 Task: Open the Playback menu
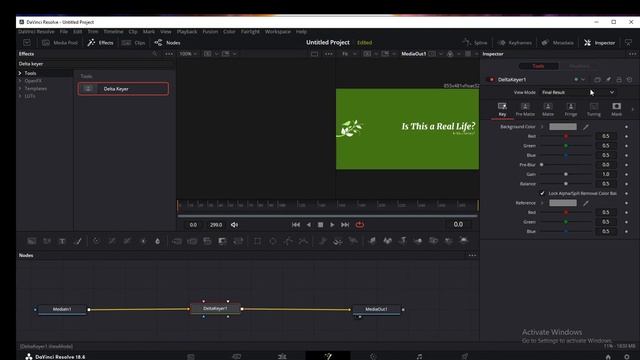coord(187,31)
